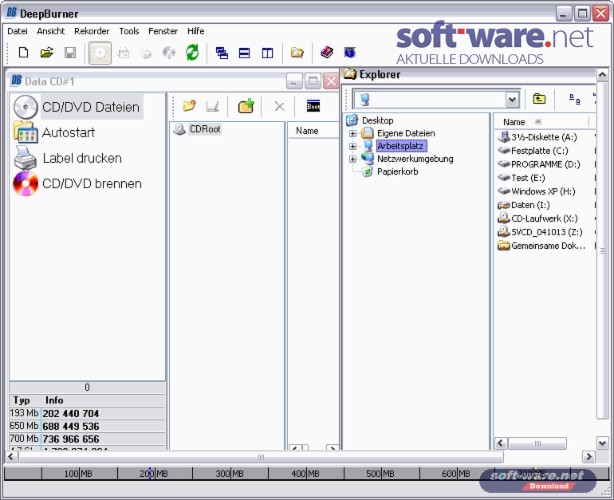The image size is (614, 500).
Task: Select CD/DVD Dateien in sidebar
Action: [x=78, y=107]
